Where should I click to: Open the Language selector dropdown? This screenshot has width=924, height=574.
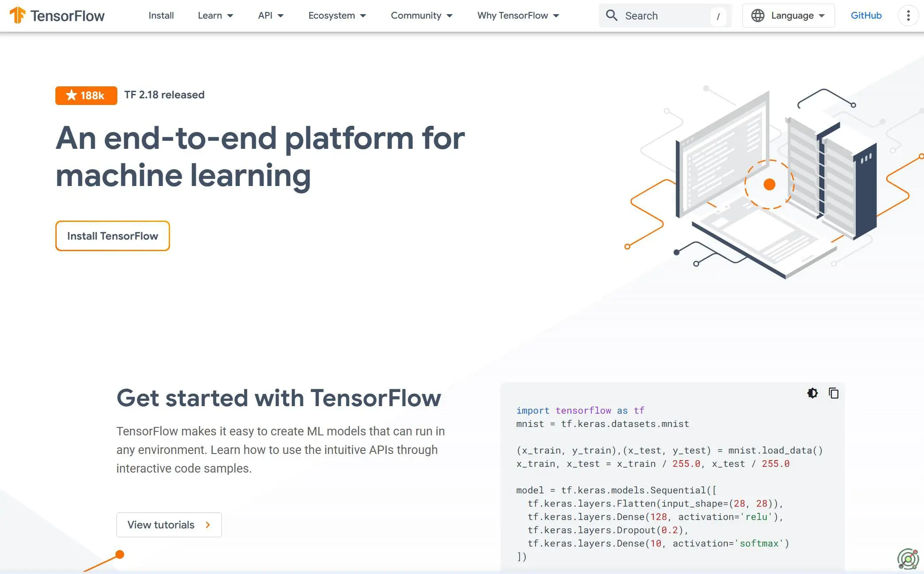(788, 16)
